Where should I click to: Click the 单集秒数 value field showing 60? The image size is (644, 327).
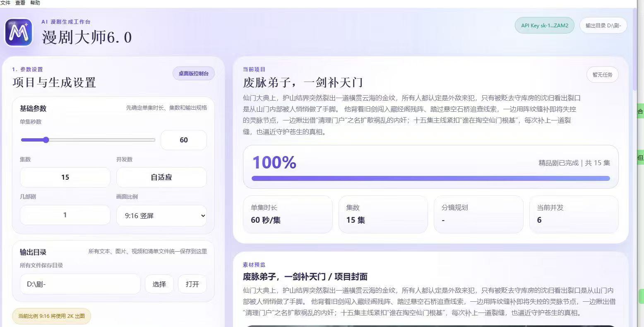coord(184,140)
